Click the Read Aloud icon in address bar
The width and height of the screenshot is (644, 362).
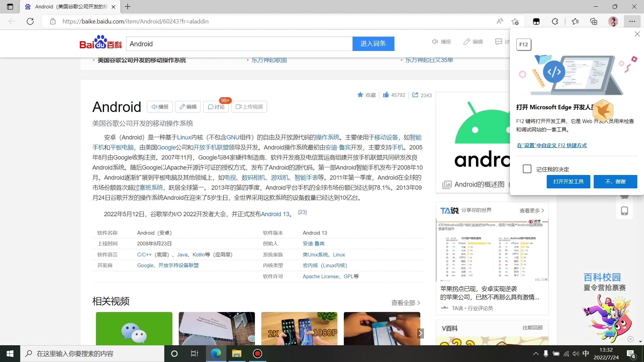[500, 21]
